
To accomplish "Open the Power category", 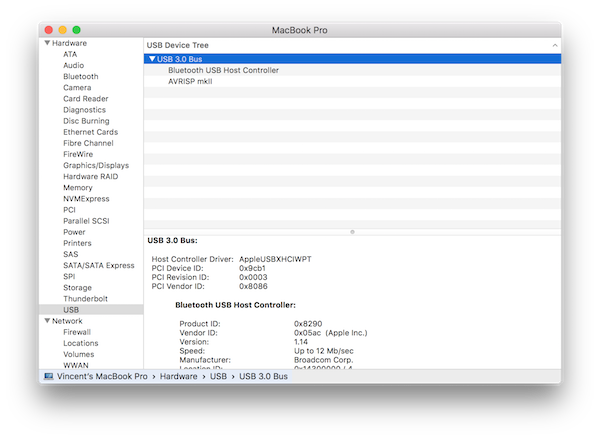I will pyautogui.click(x=74, y=232).
